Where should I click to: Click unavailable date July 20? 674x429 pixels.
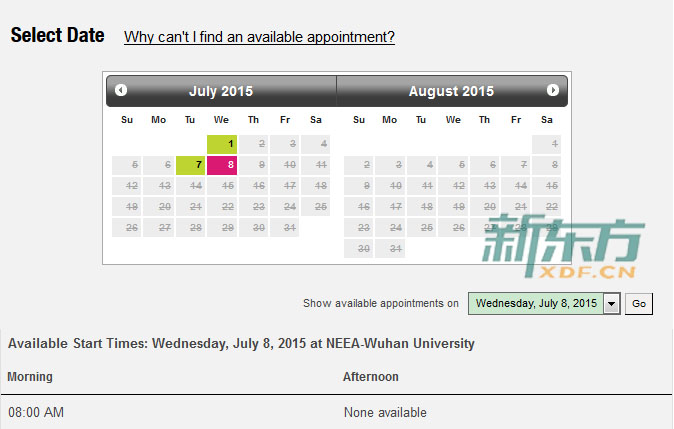tap(159, 207)
